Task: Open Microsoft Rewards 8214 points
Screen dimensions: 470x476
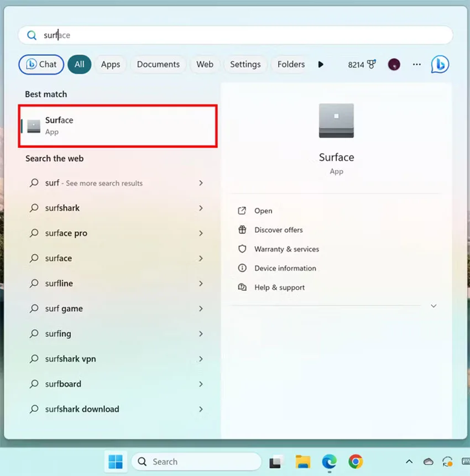Action: tap(362, 65)
